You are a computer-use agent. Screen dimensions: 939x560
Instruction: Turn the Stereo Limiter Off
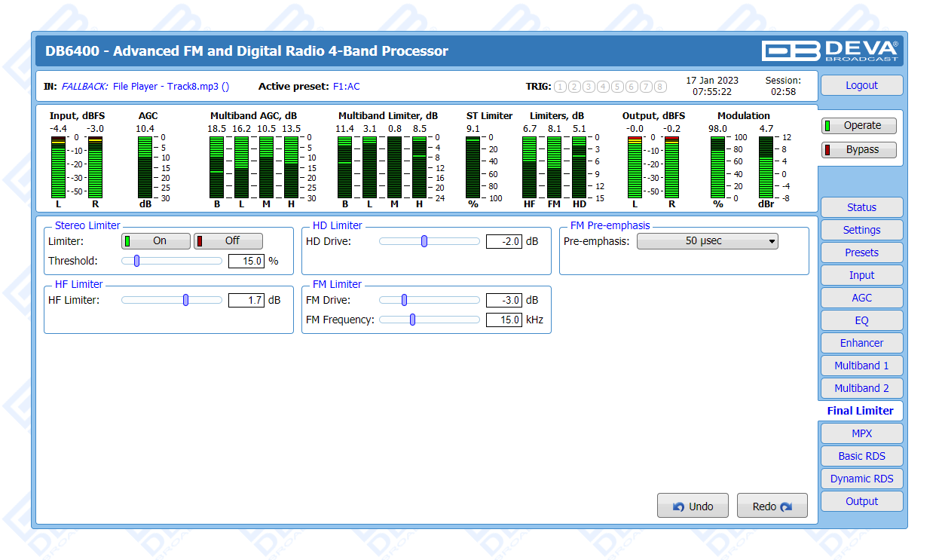[228, 241]
